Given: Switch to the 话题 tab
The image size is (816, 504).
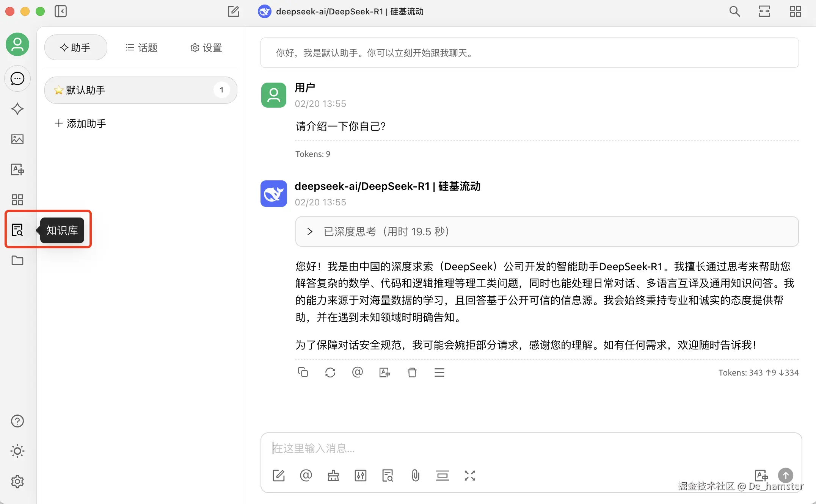Looking at the screenshot, I should (x=141, y=47).
